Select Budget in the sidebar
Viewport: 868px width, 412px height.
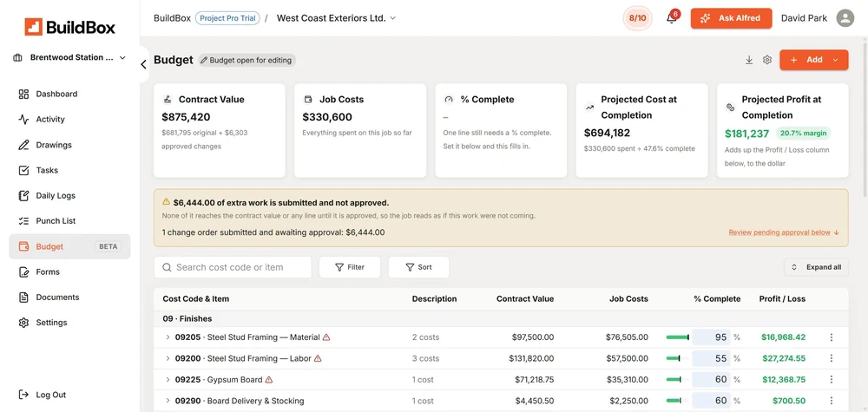pyautogui.click(x=69, y=246)
